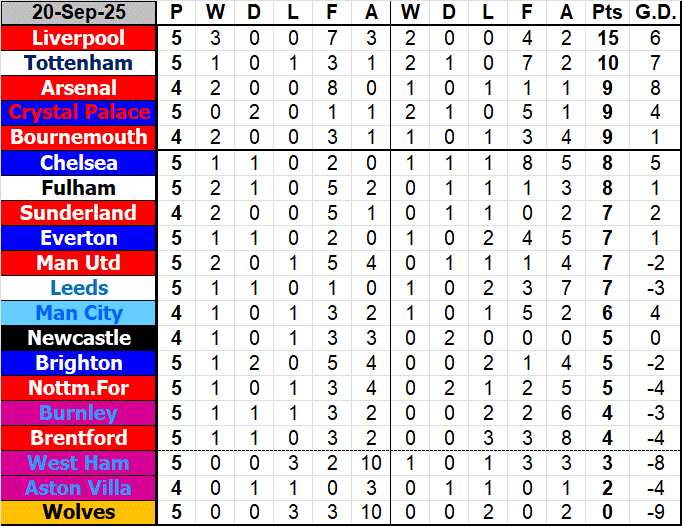Select the Leeds team name

(79, 288)
